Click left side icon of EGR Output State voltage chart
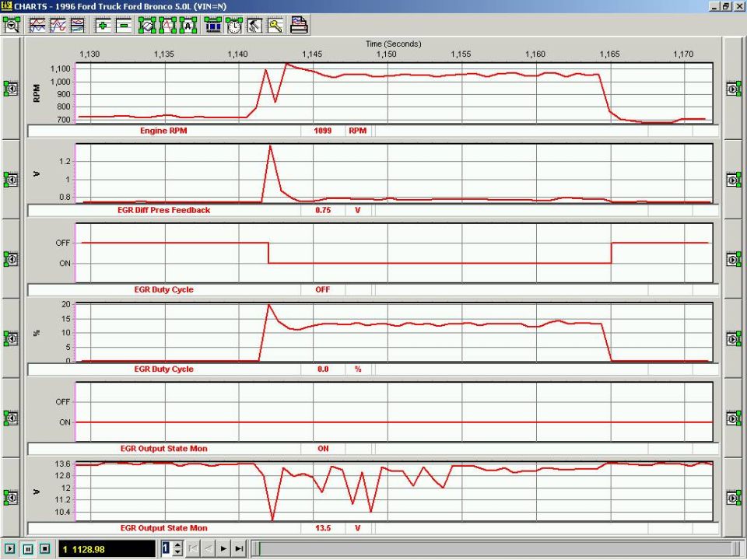Viewport: 747px width, 560px height. pos(11,498)
